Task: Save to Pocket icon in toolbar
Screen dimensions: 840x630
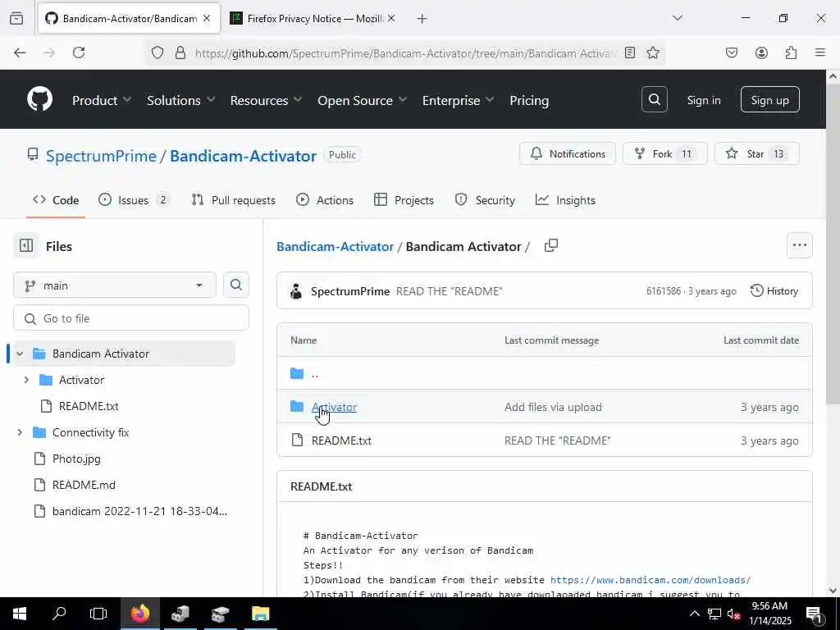Action: tap(731, 52)
